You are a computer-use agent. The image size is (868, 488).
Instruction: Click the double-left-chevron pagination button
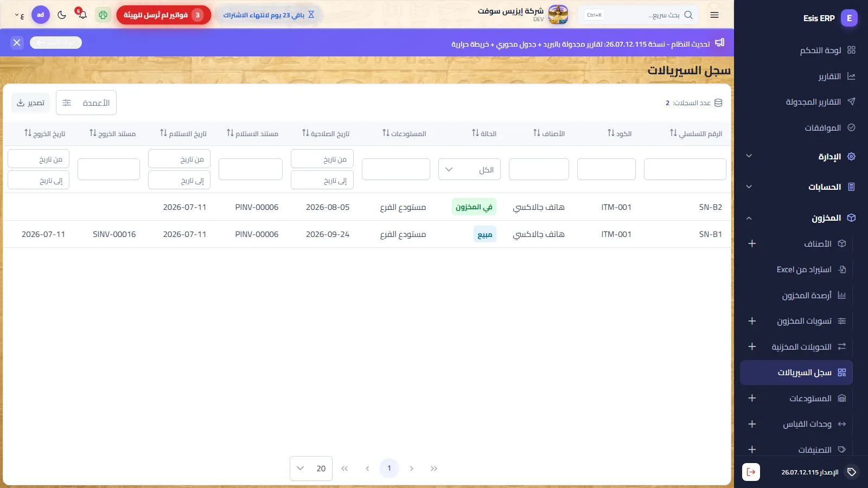coord(344,468)
